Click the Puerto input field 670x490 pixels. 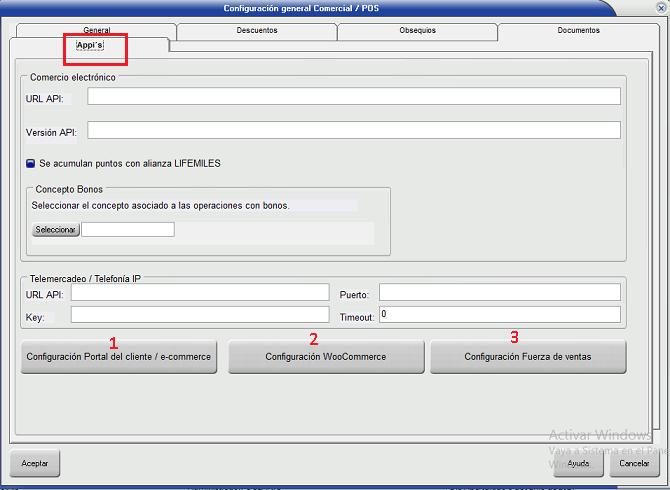click(x=499, y=292)
